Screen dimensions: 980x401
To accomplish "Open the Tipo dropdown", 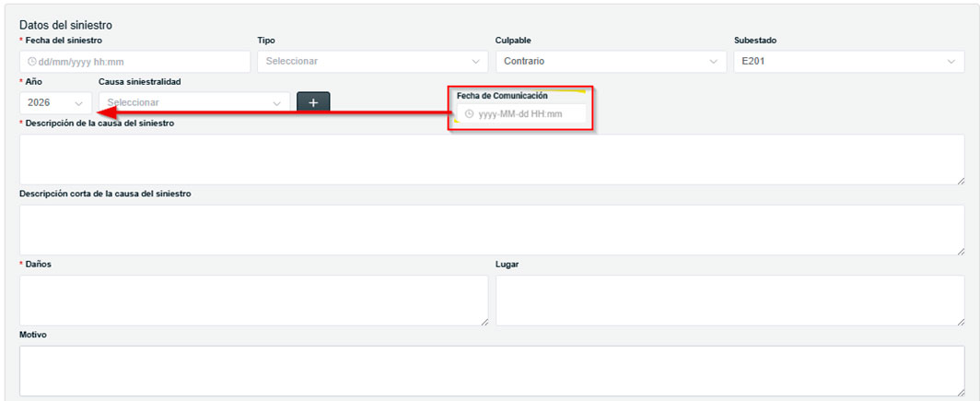I will [372, 62].
